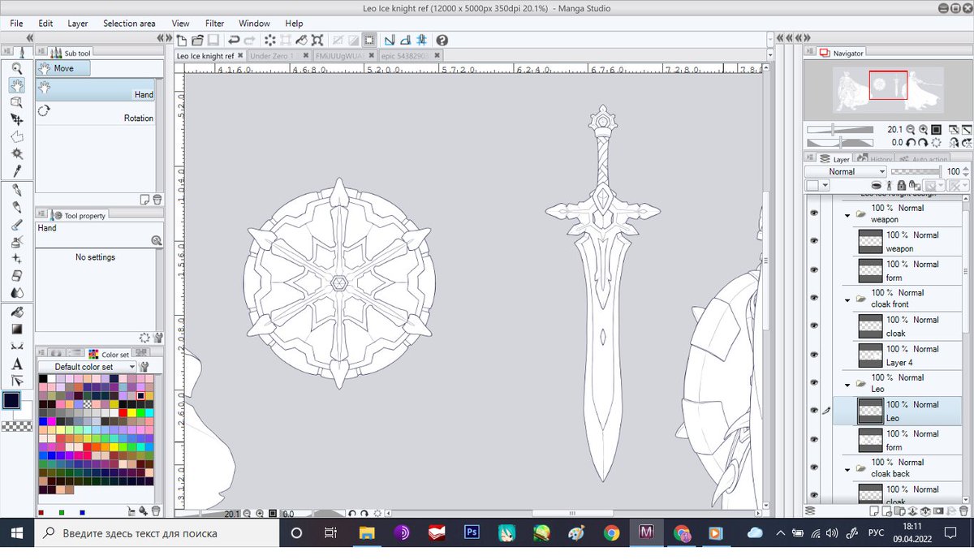Toggle the selection border display icon
974x560 pixels.
tap(369, 40)
